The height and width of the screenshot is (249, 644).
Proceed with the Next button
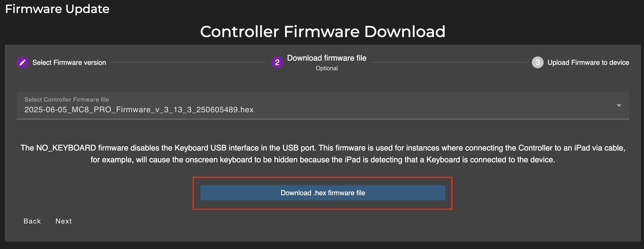pos(64,221)
